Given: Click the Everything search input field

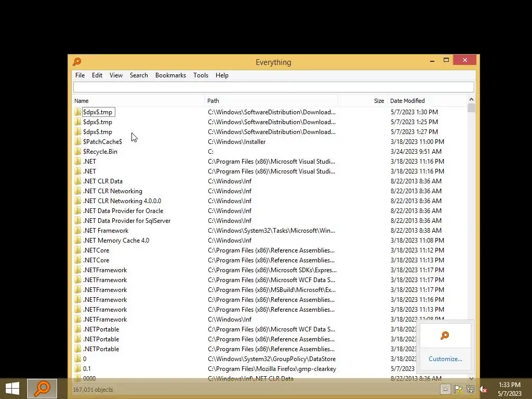Looking at the screenshot, I should [273, 87].
